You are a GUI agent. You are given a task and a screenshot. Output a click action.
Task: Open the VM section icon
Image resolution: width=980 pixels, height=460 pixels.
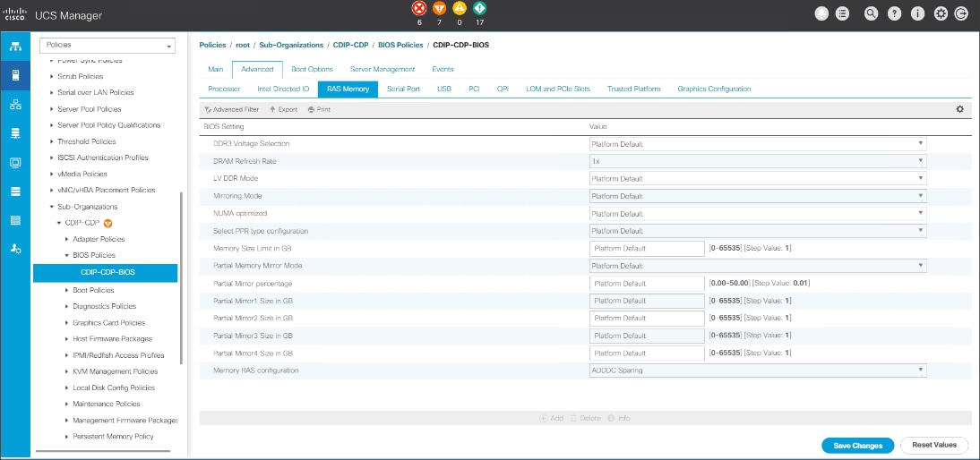(x=15, y=162)
